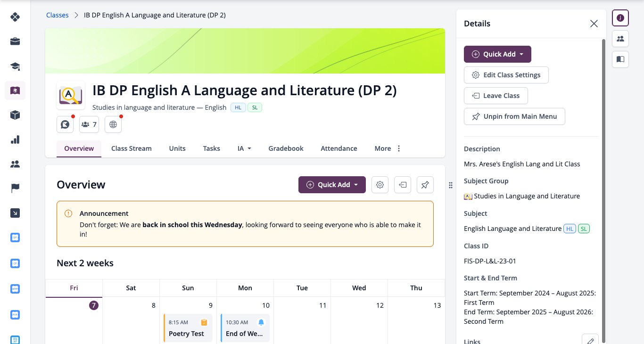Viewport: 644px width, 344px height.
Task: Click the pin icon in Overview header
Action: 425,185
